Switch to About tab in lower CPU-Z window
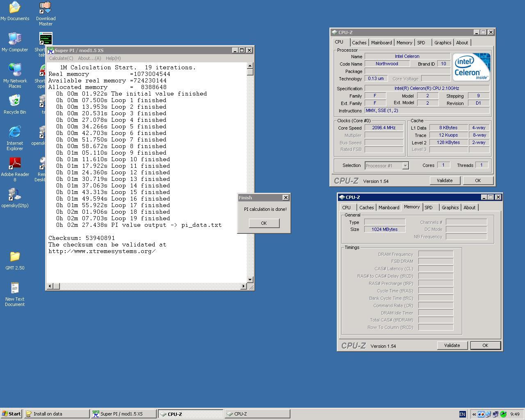Viewport: 525px width, 420px height. 470,208
